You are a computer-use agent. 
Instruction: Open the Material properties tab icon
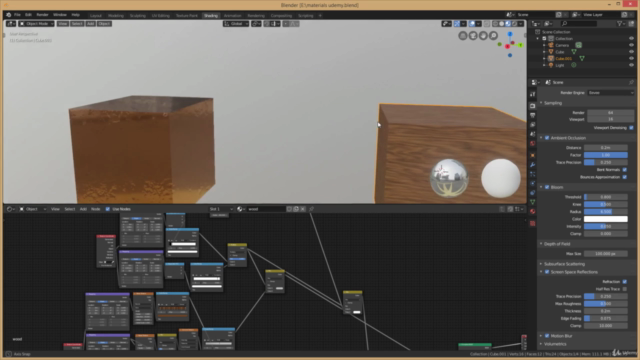point(532,211)
